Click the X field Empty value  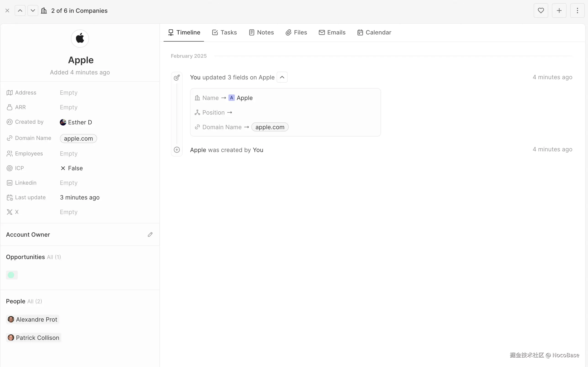pos(69,212)
